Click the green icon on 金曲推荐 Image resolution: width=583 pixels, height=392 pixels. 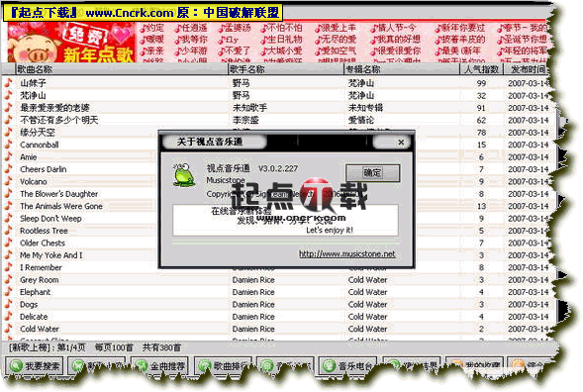pyautogui.click(x=142, y=366)
